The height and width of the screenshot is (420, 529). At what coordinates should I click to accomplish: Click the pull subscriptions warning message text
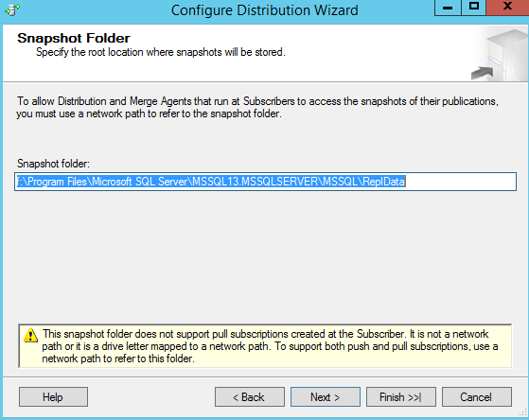pos(270,346)
